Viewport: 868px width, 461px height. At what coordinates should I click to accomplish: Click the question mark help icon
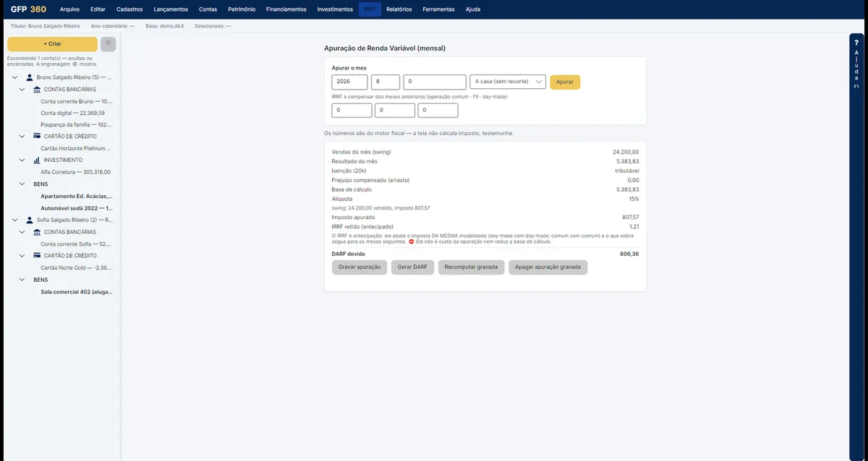856,43
